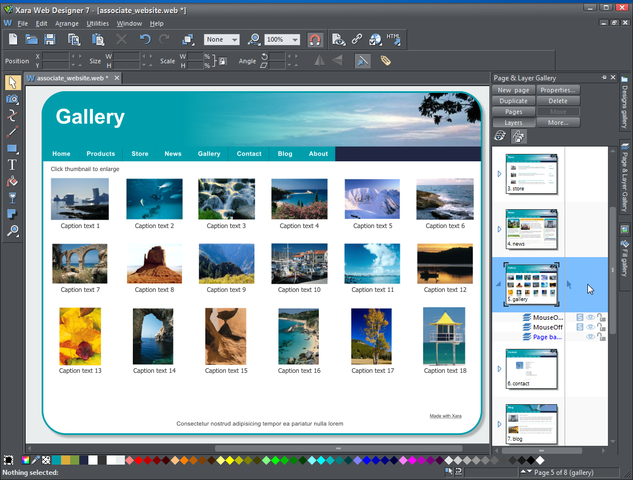
Task: Open the Link chain icon
Action: 357,39
